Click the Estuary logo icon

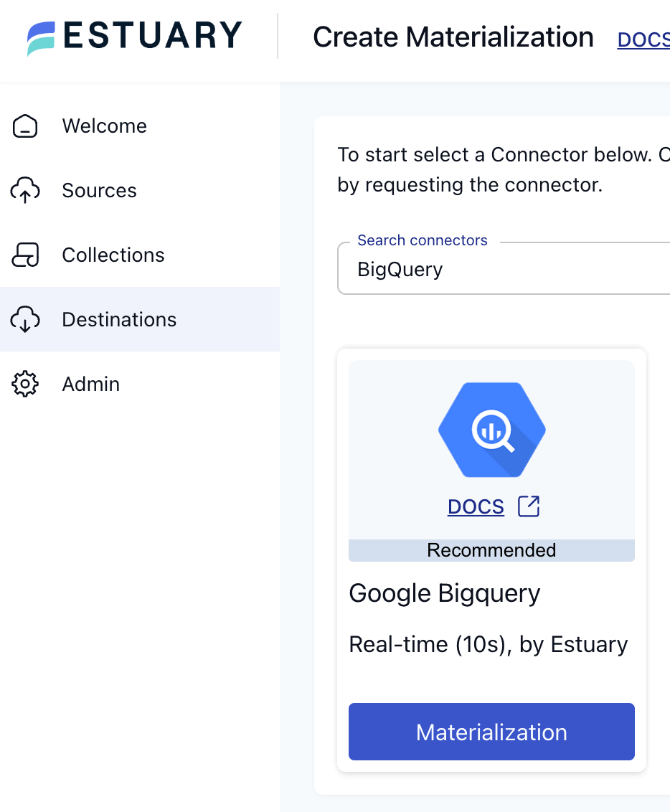coord(41,36)
